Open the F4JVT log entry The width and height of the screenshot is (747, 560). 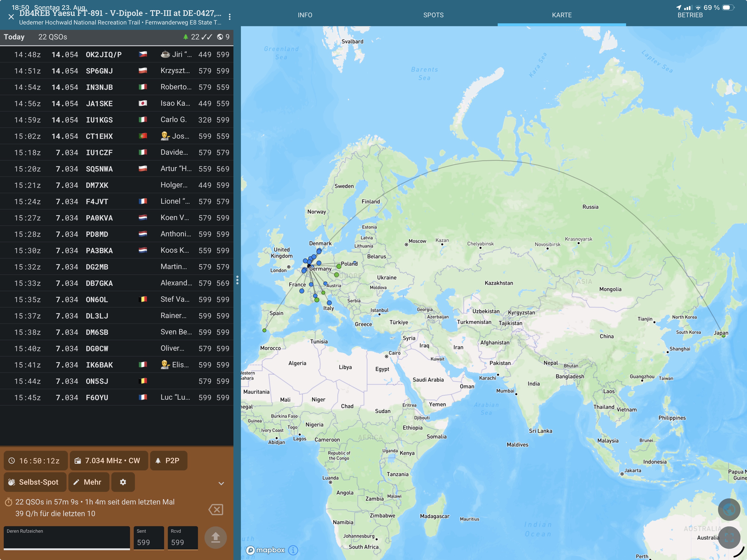tap(116, 202)
